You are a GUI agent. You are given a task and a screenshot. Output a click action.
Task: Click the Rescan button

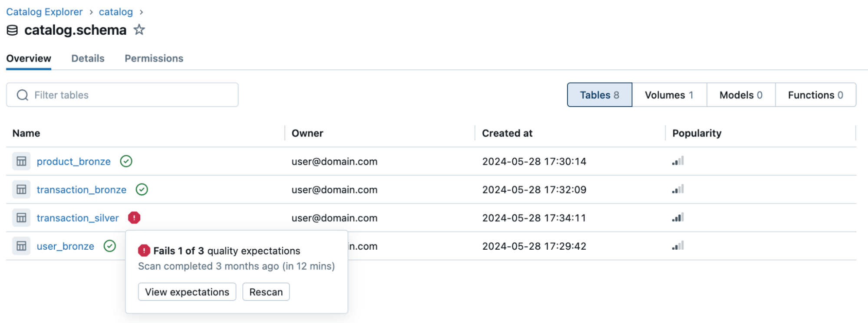point(266,292)
